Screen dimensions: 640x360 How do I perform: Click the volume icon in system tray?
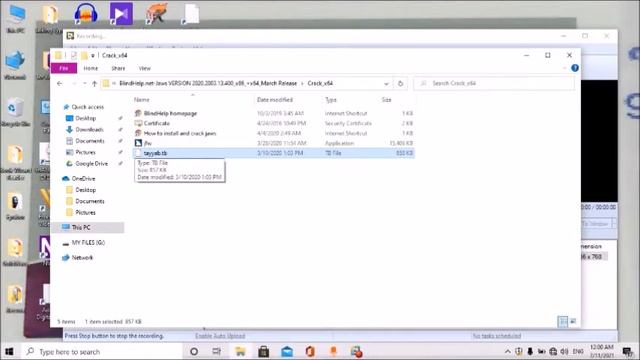point(564,351)
